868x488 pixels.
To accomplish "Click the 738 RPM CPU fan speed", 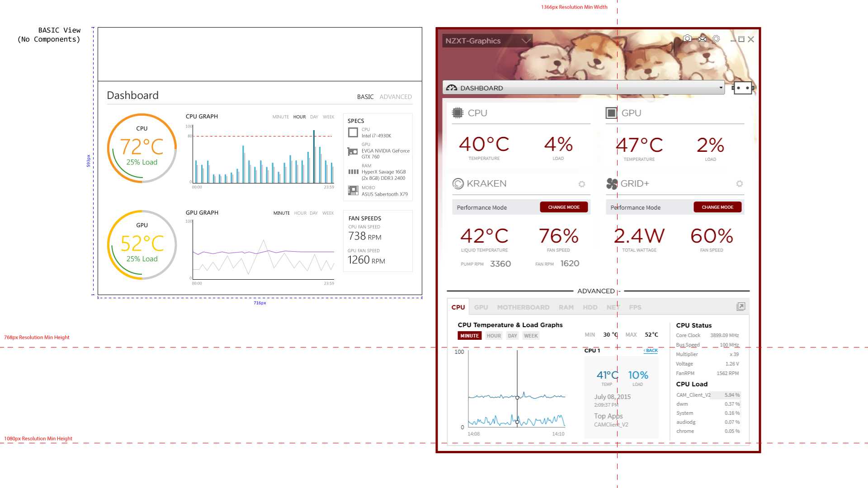I will 365,236.
